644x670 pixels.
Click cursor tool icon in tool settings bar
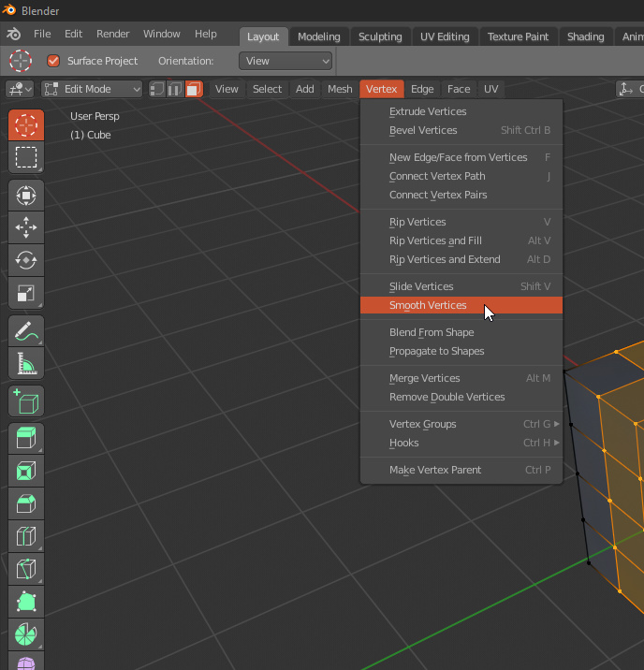tap(21, 61)
